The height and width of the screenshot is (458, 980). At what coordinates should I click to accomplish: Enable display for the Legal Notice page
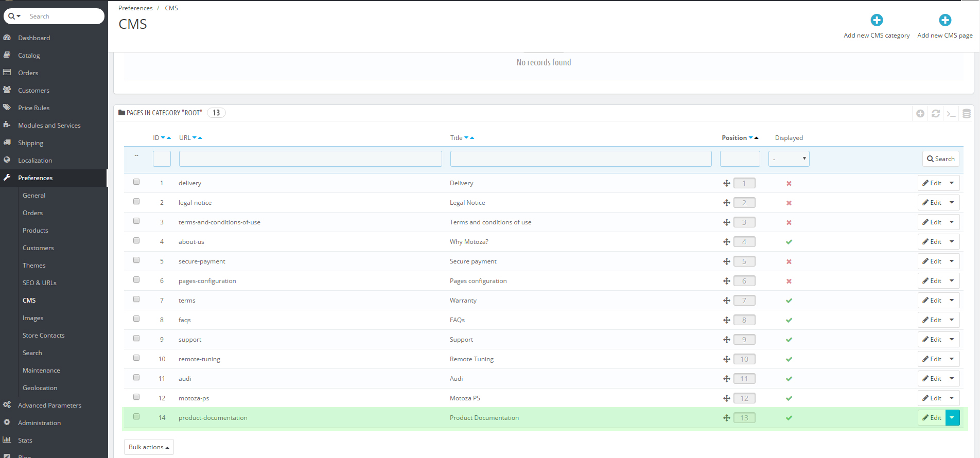[x=789, y=203]
